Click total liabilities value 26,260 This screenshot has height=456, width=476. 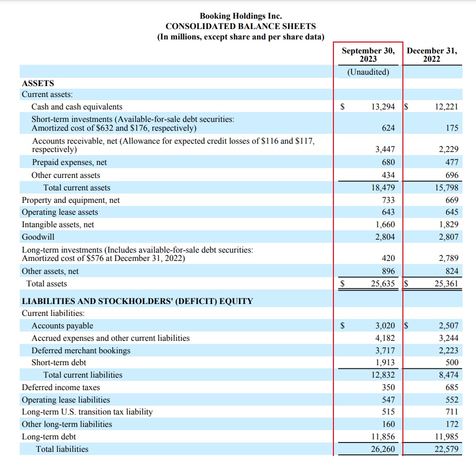point(383,449)
